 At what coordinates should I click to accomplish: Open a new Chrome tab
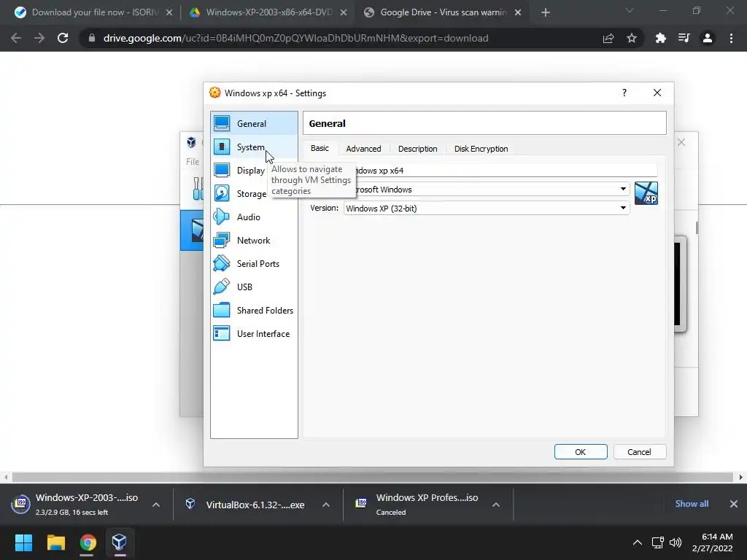[x=546, y=12]
